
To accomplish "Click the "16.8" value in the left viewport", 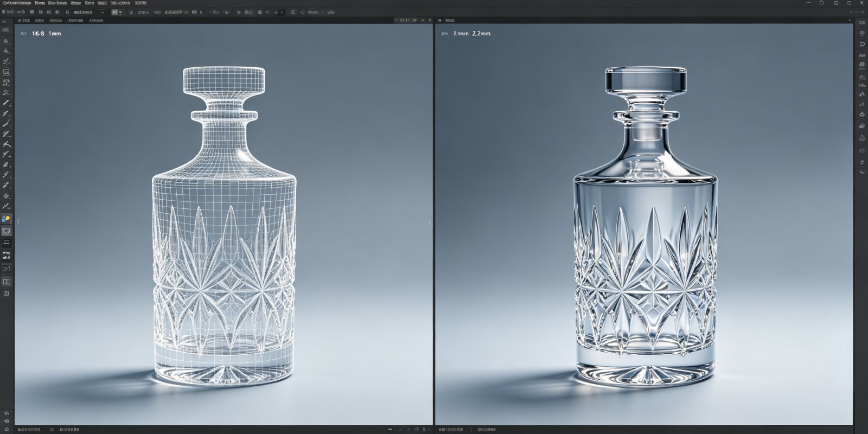I will coord(39,34).
